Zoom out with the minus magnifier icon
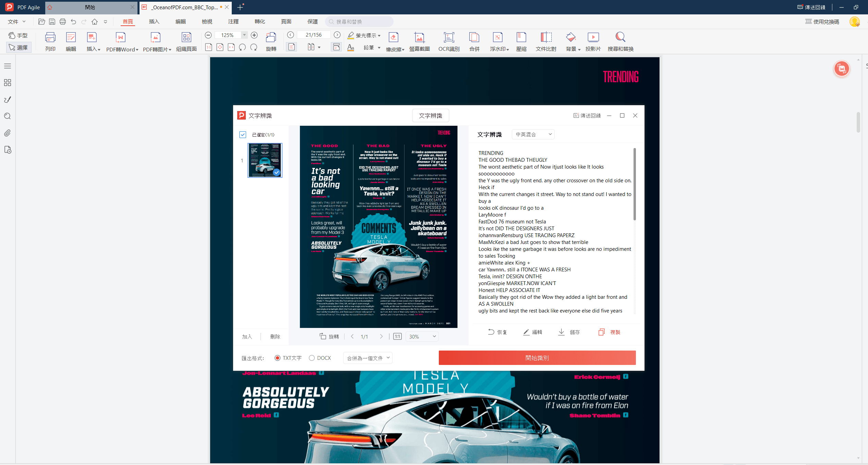 208,35
